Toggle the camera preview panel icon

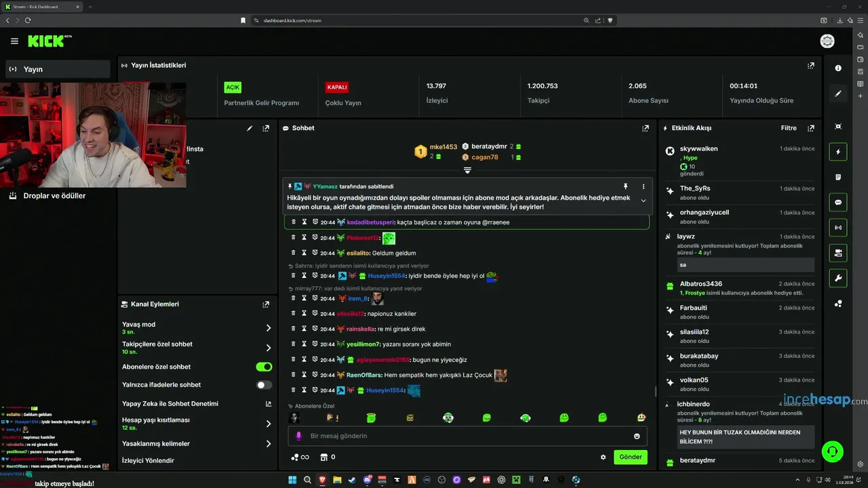click(838, 253)
